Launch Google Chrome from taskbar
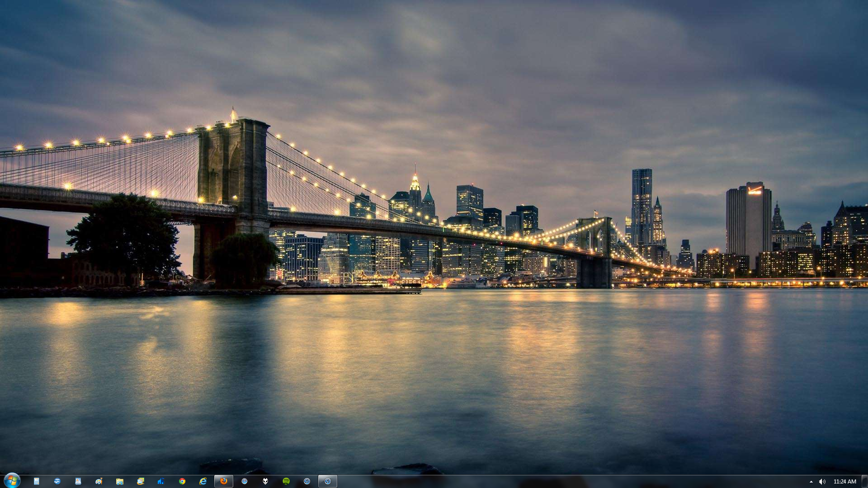This screenshot has height=488, width=868. (182, 481)
